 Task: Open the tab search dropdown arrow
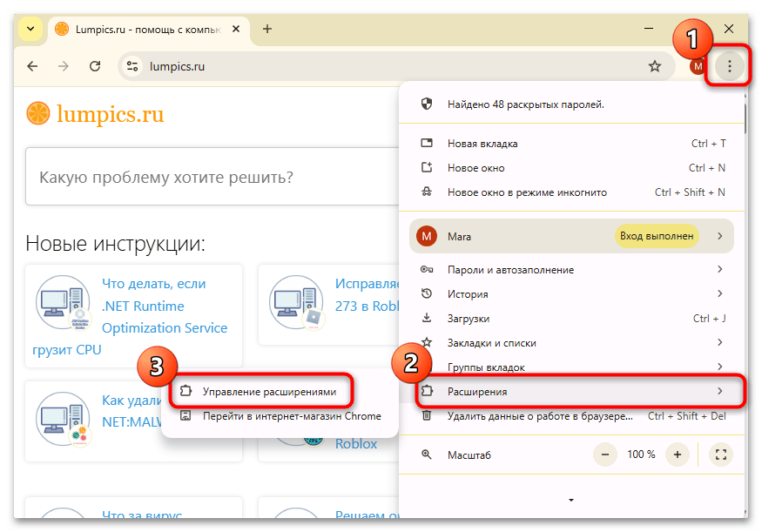tap(30, 29)
